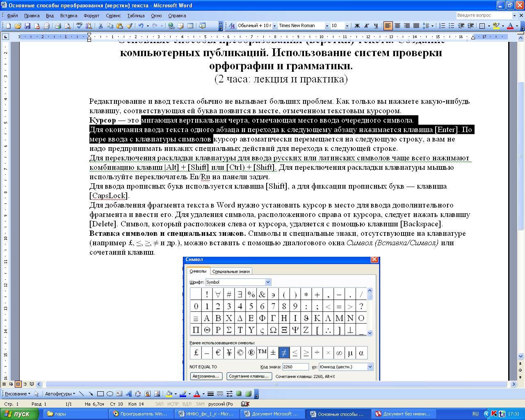
Task: Insert WordArt from the drawing toolbar
Action: 128,394
